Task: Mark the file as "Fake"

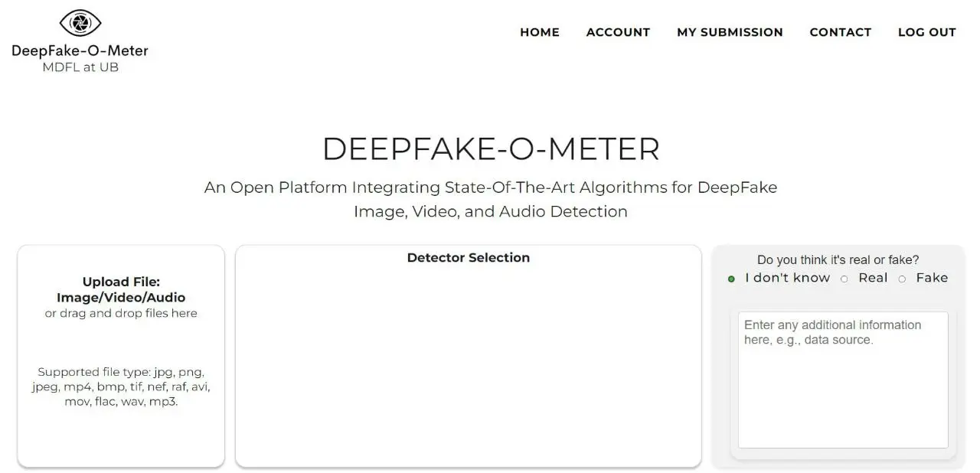Action: [902, 279]
